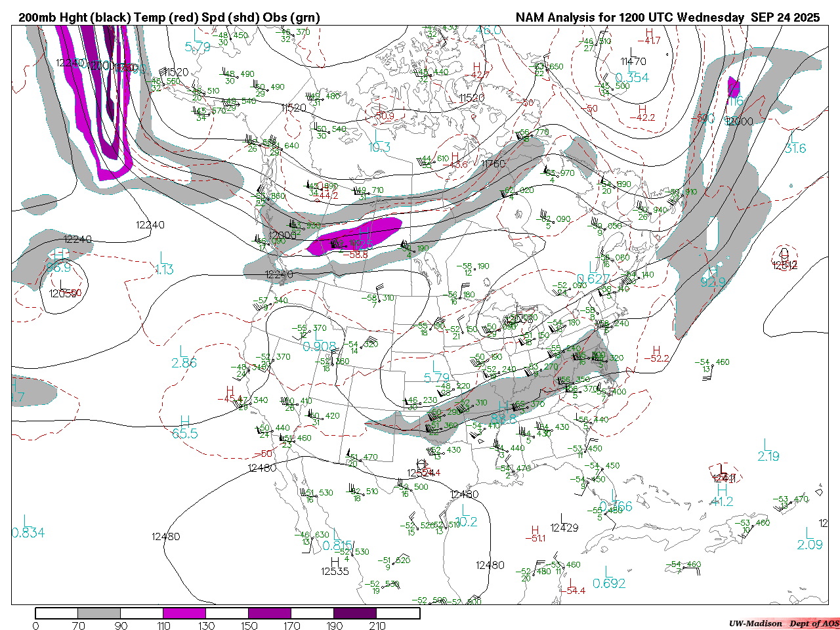This screenshot has height=630, width=840.
Task: Click the L 2.19 low marker
Action: point(768,451)
